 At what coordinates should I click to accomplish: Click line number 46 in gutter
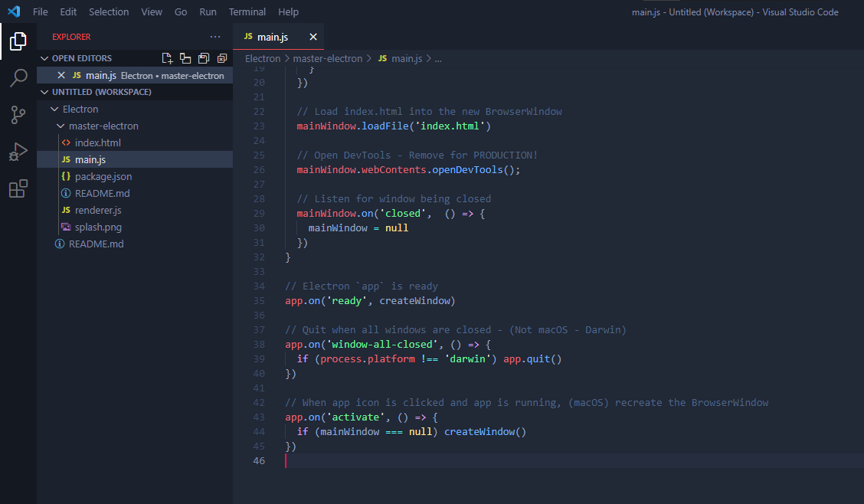(x=259, y=460)
